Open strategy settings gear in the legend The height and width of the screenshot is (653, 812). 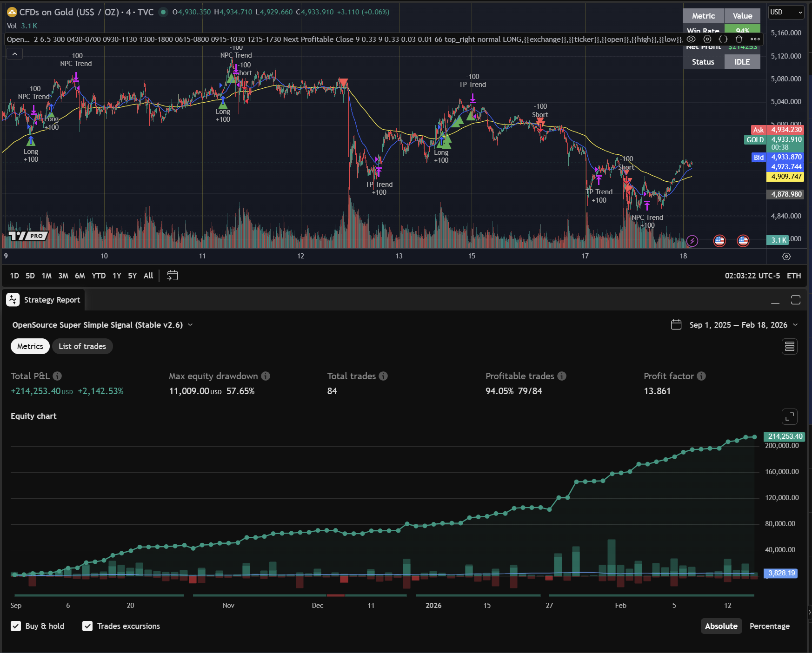707,39
